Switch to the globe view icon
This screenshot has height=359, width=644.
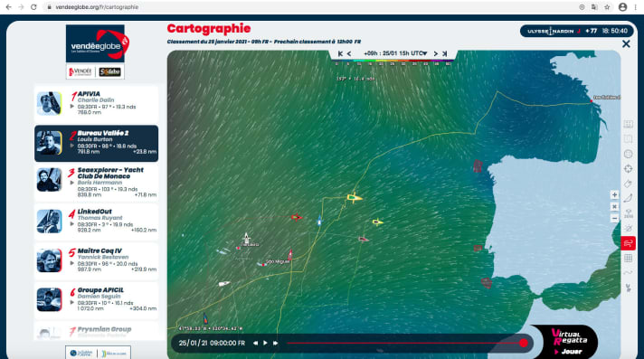pyautogui.click(x=628, y=154)
